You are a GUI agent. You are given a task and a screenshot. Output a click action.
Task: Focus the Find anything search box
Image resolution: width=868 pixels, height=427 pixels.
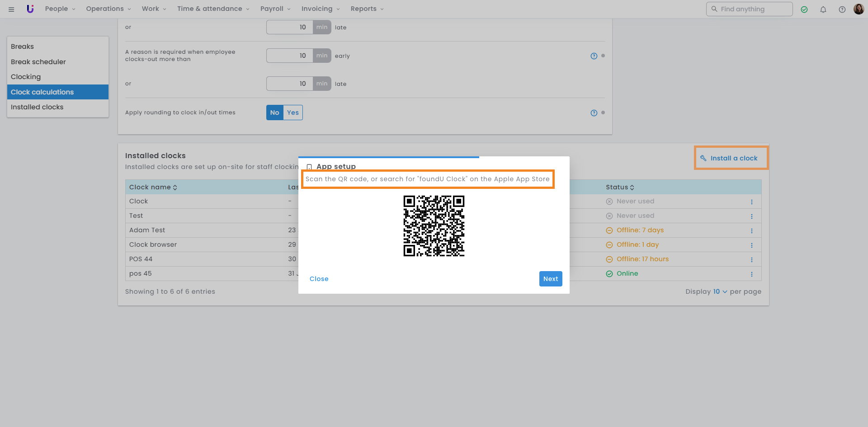[749, 9]
